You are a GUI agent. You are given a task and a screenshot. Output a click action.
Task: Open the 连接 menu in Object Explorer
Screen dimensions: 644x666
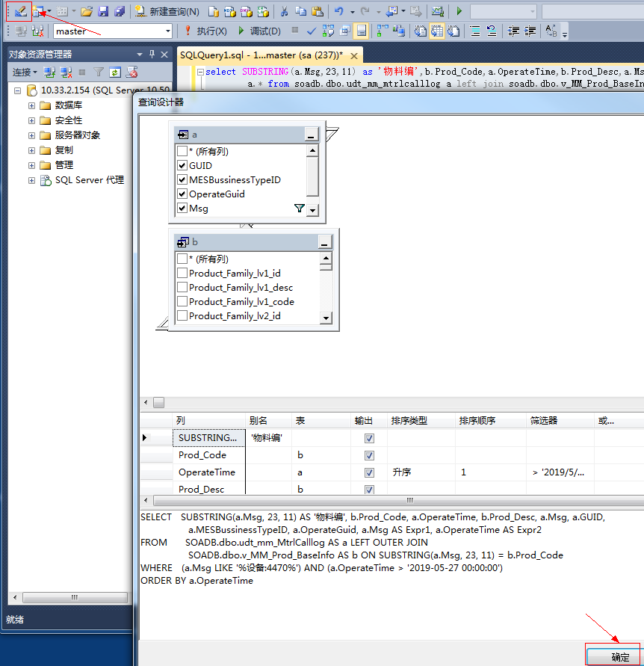point(20,72)
